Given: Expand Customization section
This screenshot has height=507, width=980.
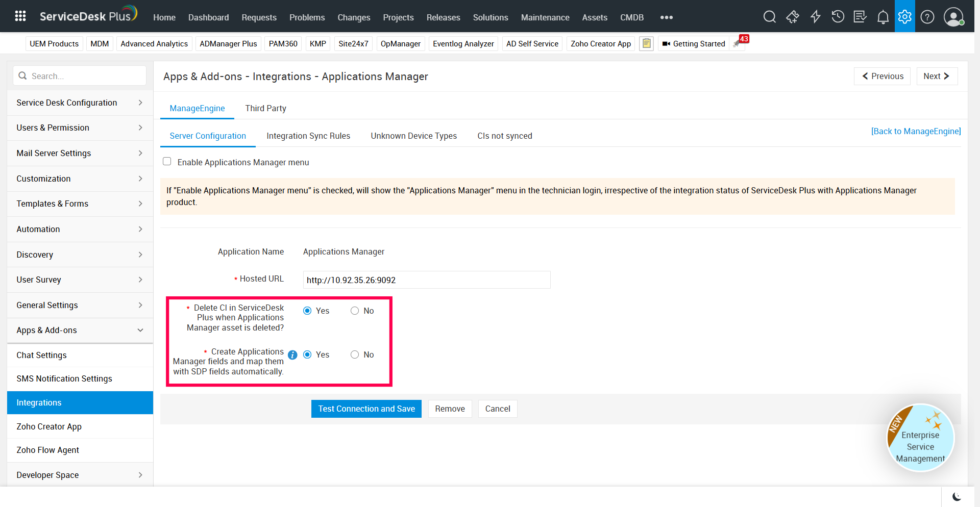Looking at the screenshot, I should coord(80,179).
